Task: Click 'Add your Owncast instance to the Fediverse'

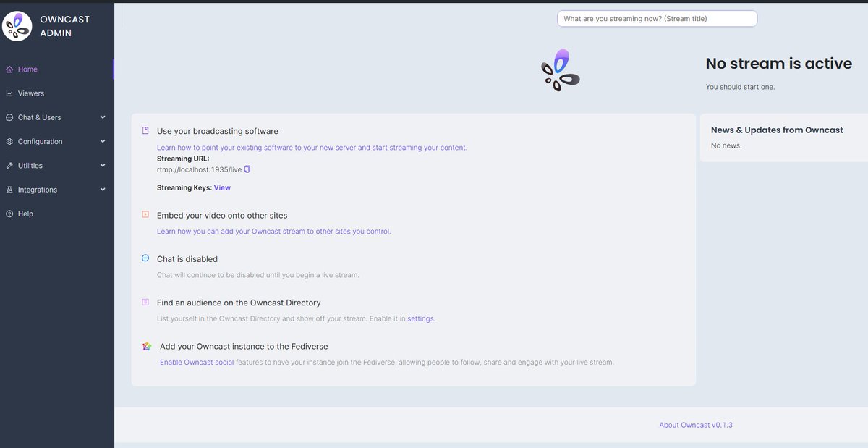Action: tap(243, 347)
